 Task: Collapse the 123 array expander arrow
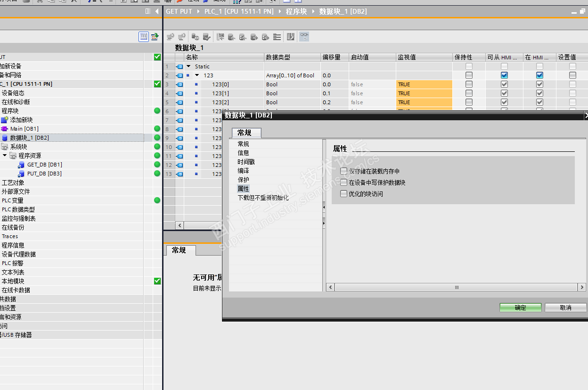197,75
